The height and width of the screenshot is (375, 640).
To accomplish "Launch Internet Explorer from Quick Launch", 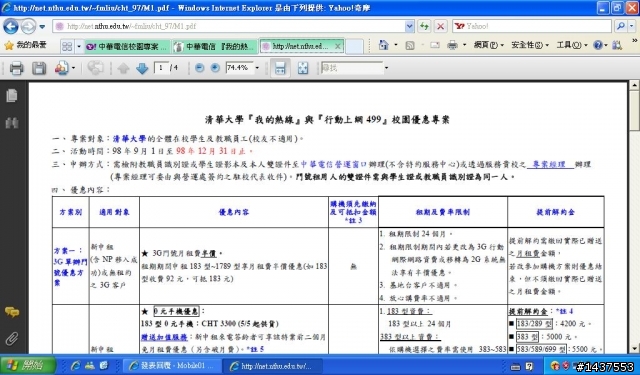I will tap(75, 366).
